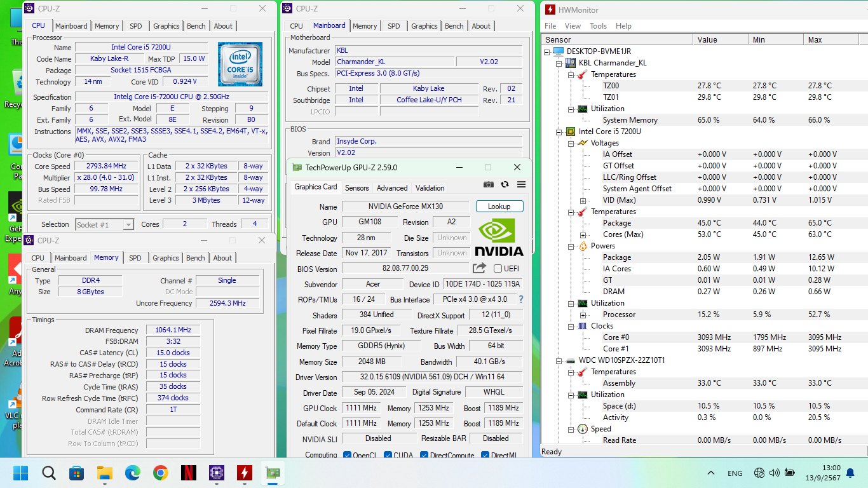Launch Microsoft Edge from the taskbar
The height and width of the screenshot is (488, 868).
(x=133, y=473)
